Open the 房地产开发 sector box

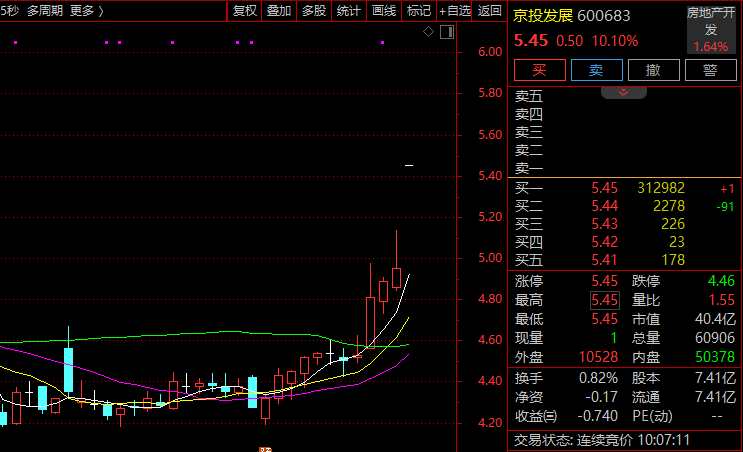click(711, 29)
